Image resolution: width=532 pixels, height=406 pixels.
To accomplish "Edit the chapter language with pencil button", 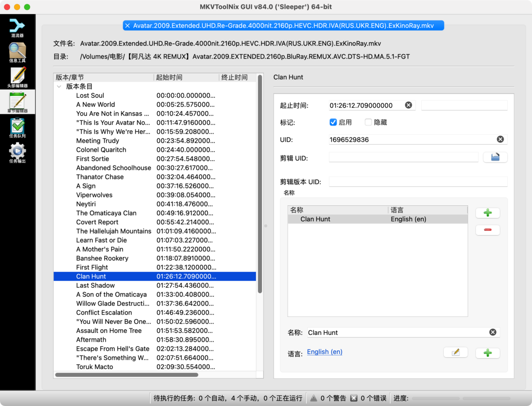I will pyautogui.click(x=455, y=352).
